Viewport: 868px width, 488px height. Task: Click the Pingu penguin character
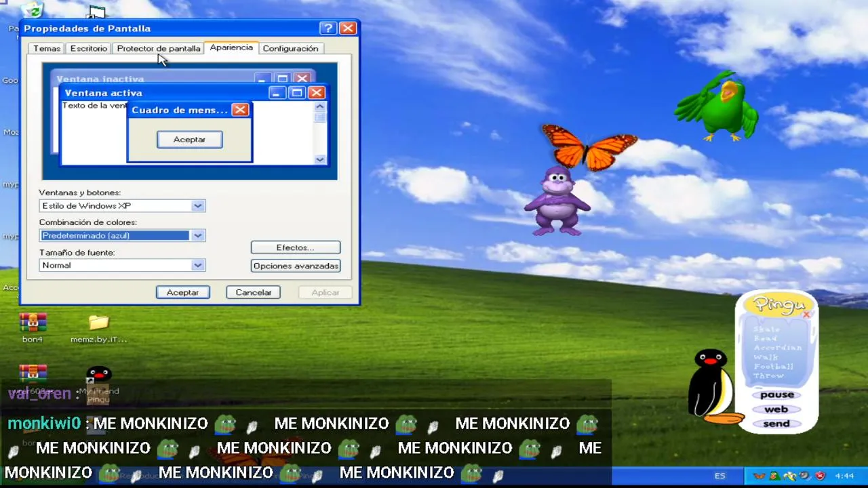coord(713,386)
